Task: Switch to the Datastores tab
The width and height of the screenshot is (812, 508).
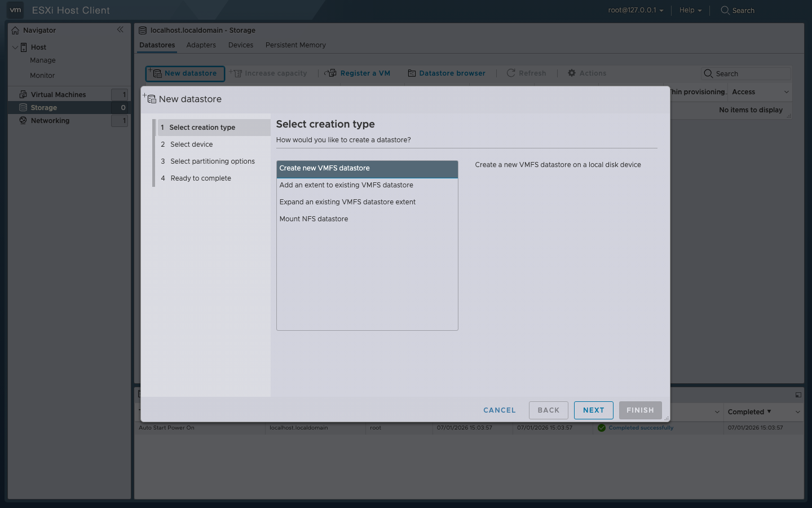Action: pos(157,45)
